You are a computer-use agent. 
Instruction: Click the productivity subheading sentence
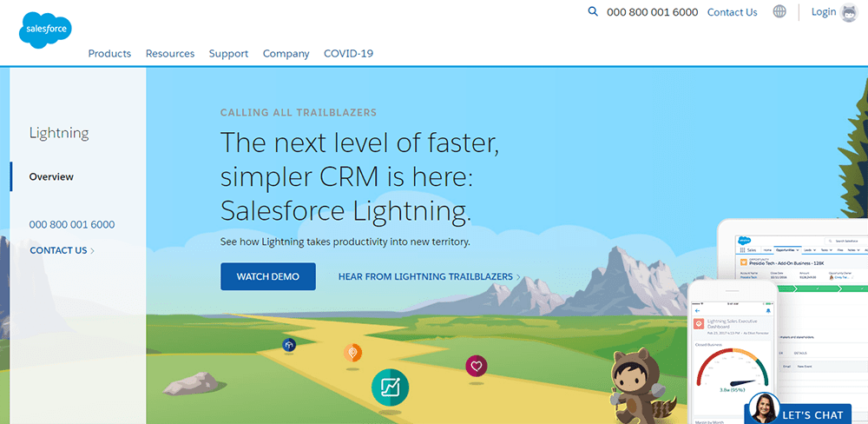click(345, 242)
